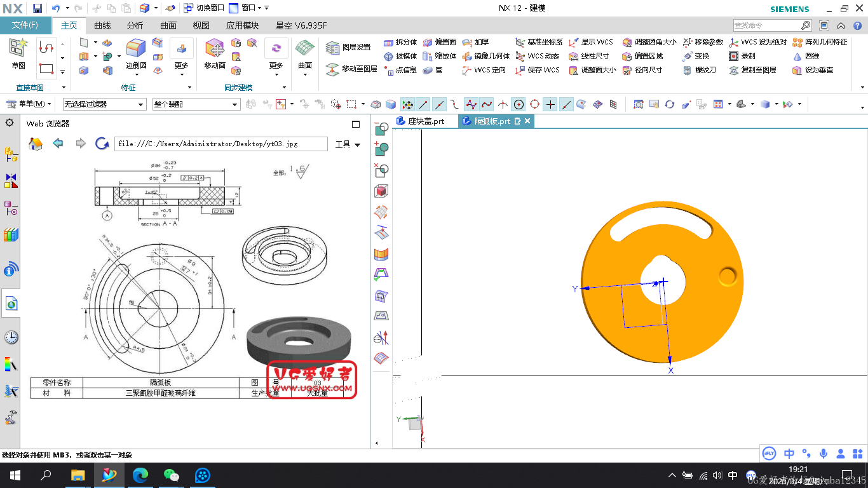Expand the 同步建模 group options arrow
Viewport: 868px width, 488px height.
[x=284, y=87]
